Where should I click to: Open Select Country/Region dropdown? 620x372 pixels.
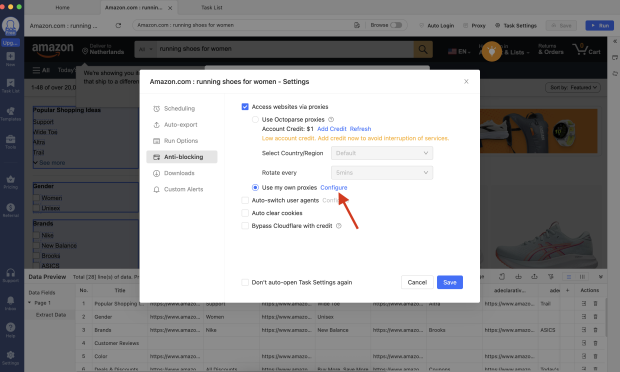pyautogui.click(x=382, y=153)
